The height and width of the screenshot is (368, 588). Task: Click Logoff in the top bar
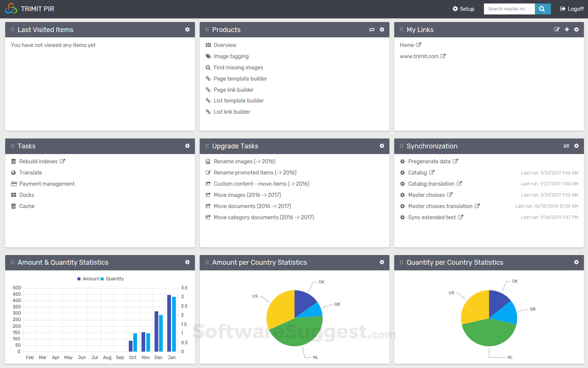(572, 9)
